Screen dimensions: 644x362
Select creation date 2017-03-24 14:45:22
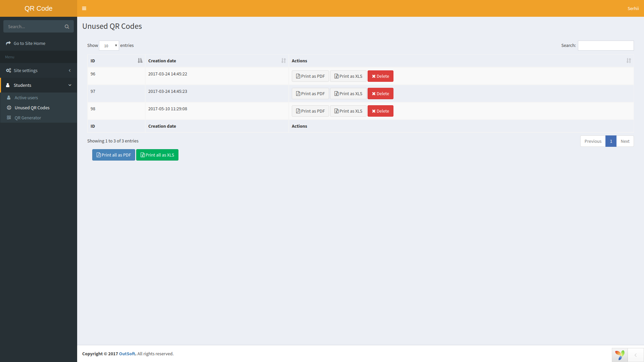pyautogui.click(x=168, y=74)
